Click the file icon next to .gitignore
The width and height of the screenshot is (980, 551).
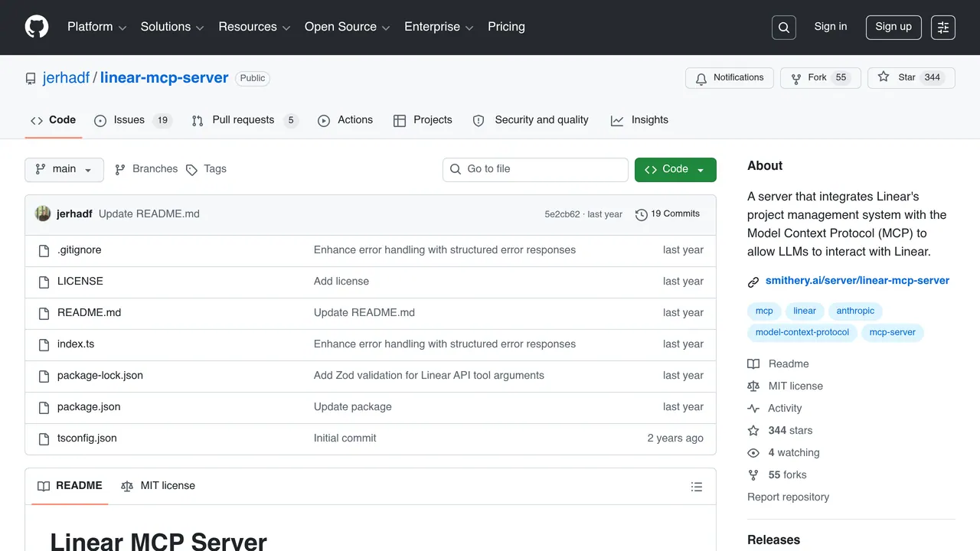(44, 250)
